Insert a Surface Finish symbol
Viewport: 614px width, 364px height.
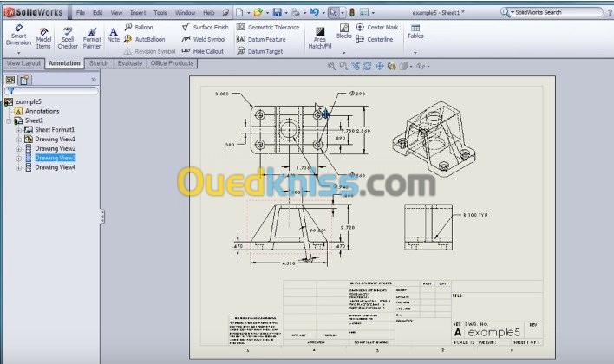pyautogui.click(x=205, y=27)
